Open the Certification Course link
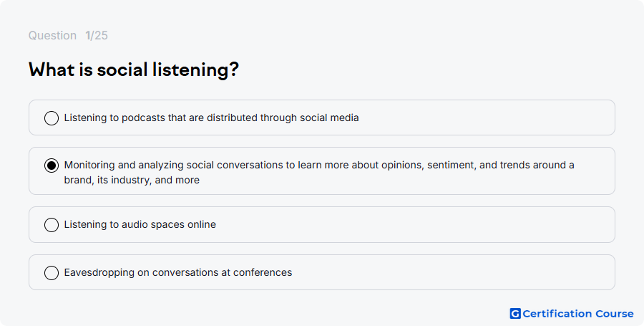The image size is (644, 326). [x=572, y=314]
